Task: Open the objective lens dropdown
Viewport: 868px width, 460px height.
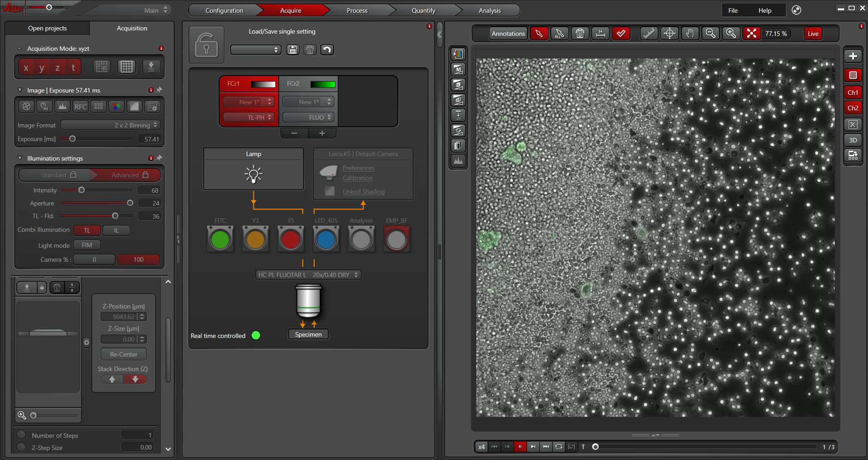Action: point(308,275)
